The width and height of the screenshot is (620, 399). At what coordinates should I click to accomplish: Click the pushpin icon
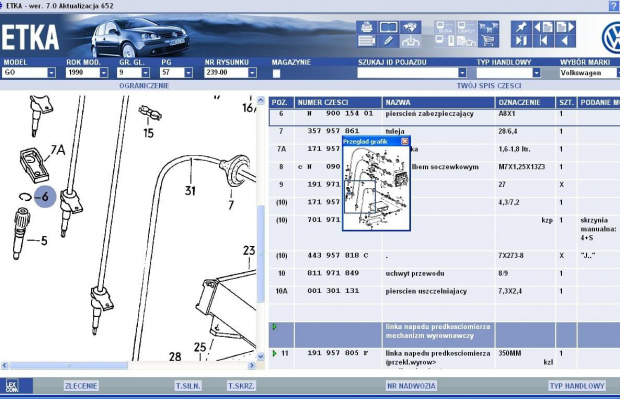click(x=522, y=27)
